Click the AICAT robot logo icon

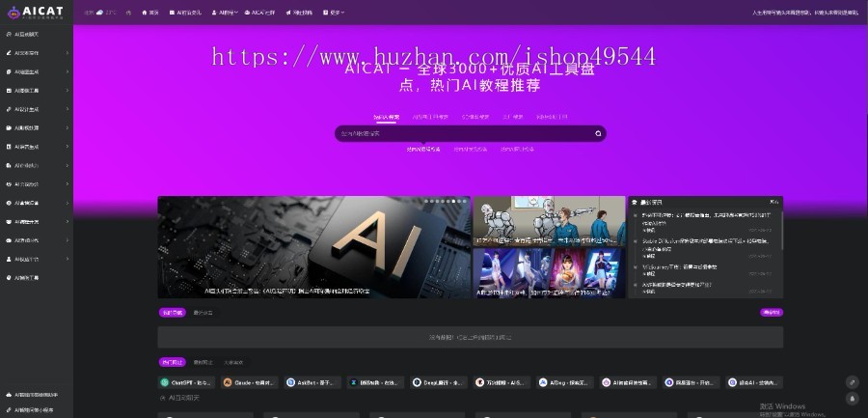14,12
